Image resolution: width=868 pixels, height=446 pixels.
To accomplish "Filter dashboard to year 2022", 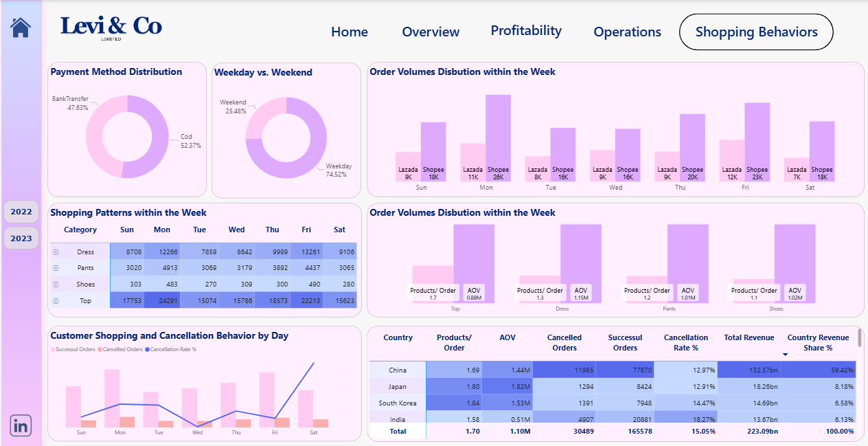I will coord(21,212).
